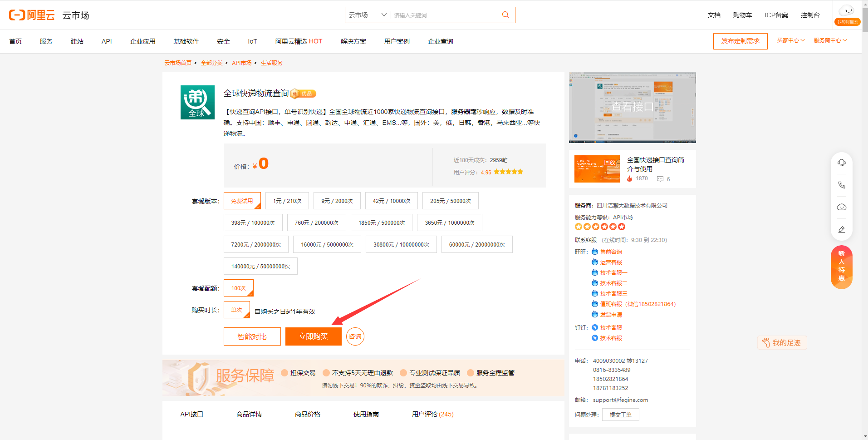Open the 新人特惠 promotion badge
The width and height of the screenshot is (868, 440).
[841, 267]
